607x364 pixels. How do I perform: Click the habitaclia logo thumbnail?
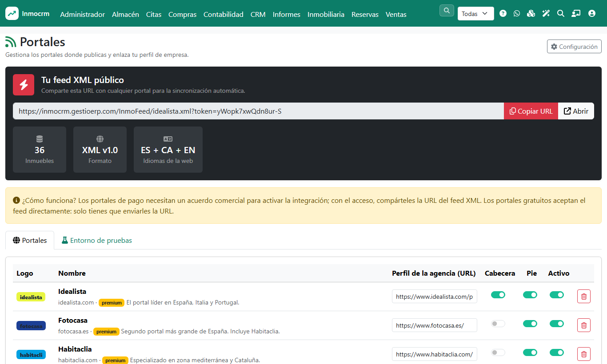(x=31, y=355)
